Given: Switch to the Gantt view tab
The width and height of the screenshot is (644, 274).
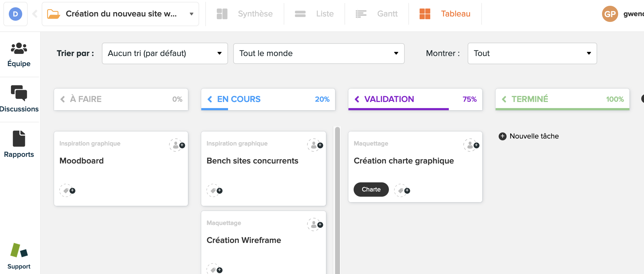Looking at the screenshot, I should pyautogui.click(x=377, y=14).
